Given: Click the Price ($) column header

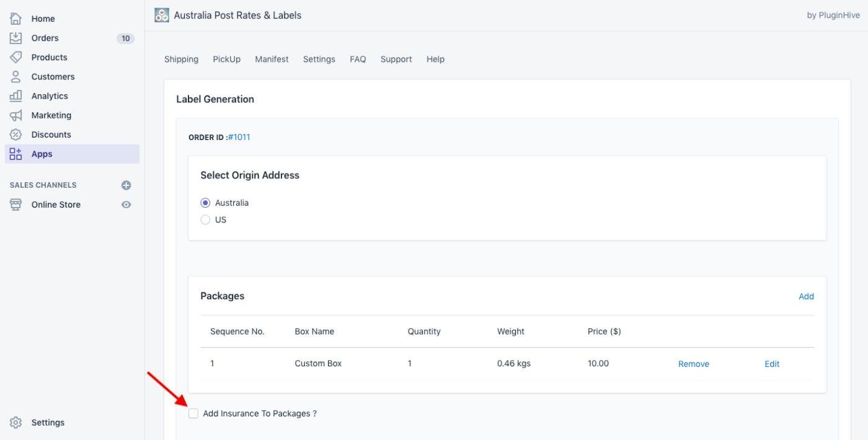Looking at the screenshot, I should pyautogui.click(x=604, y=332).
